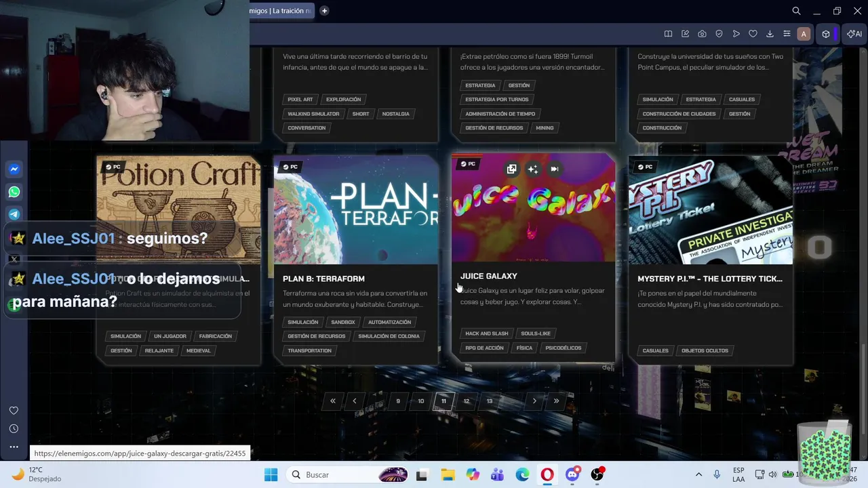The height and width of the screenshot is (488, 868).
Task: Click the weather widget 12°C Despejado
Action: point(37,474)
